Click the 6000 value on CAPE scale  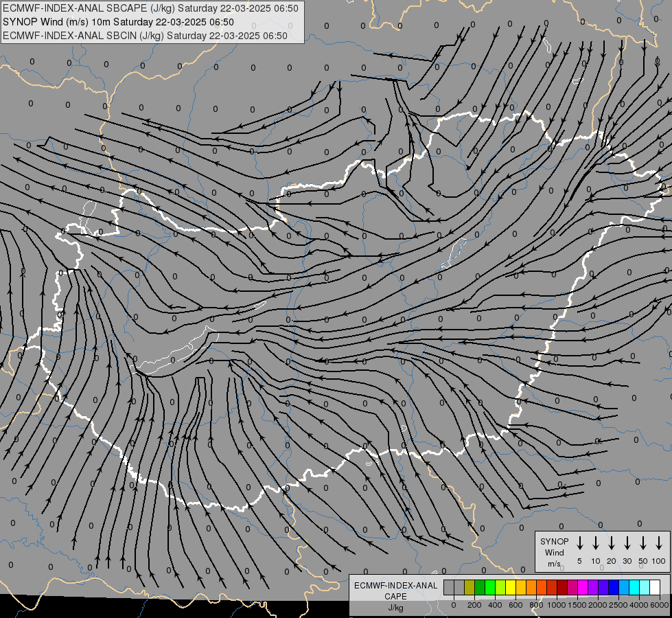click(660, 605)
